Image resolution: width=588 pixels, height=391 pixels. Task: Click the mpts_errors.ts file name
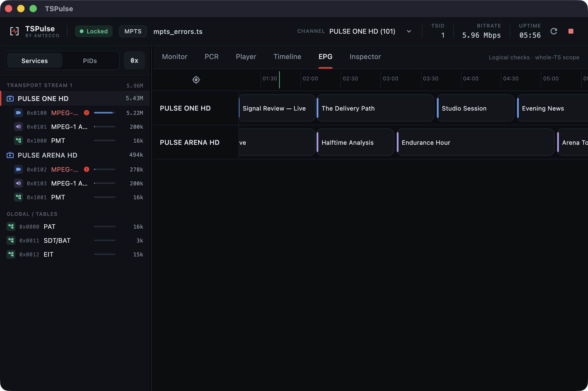click(178, 32)
